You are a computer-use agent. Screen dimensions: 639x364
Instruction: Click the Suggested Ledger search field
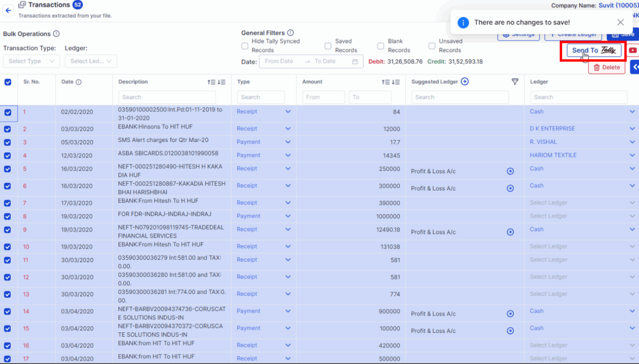pyautogui.click(x=460, y=97)
